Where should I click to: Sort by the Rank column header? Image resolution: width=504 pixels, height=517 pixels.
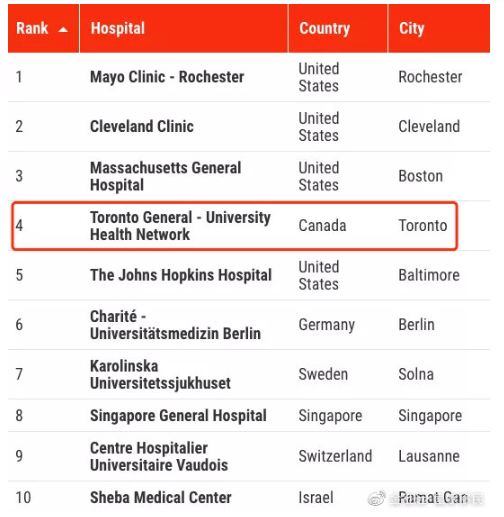(43, 28)
